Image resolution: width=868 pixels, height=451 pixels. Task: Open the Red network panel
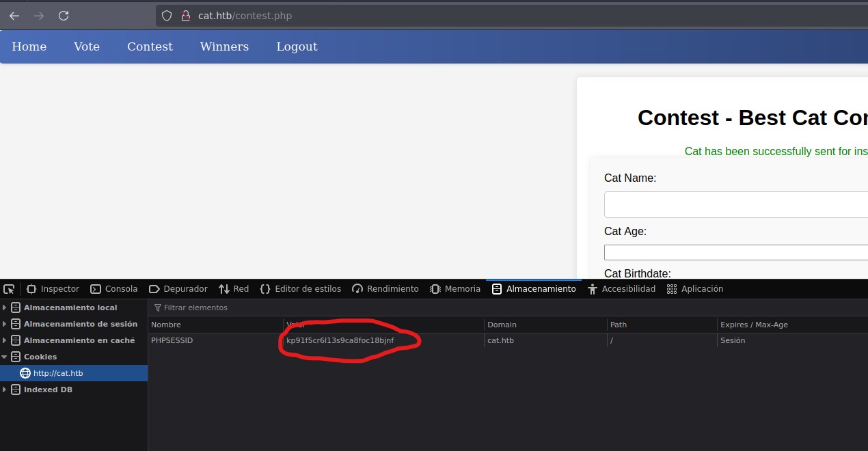pos(234,289)
